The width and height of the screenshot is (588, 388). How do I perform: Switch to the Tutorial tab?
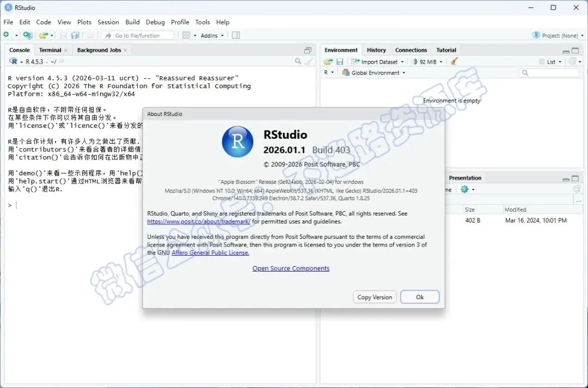pyautogui.click(x=446, y=50)
